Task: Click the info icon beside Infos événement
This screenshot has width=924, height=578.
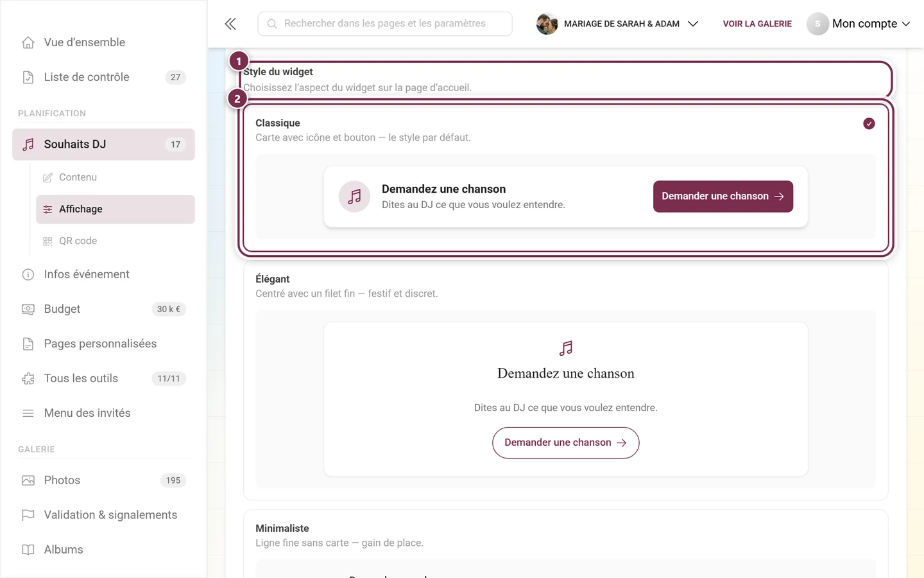Action: pyautogui.click(x=28, y=274)
